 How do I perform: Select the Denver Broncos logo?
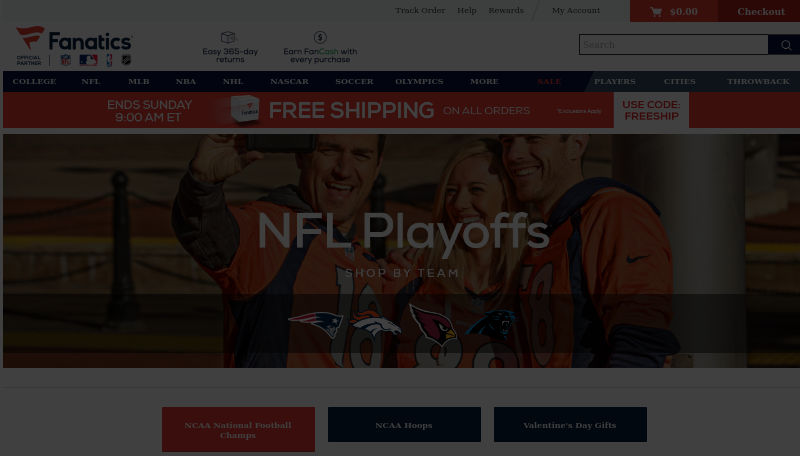[375, 323]
